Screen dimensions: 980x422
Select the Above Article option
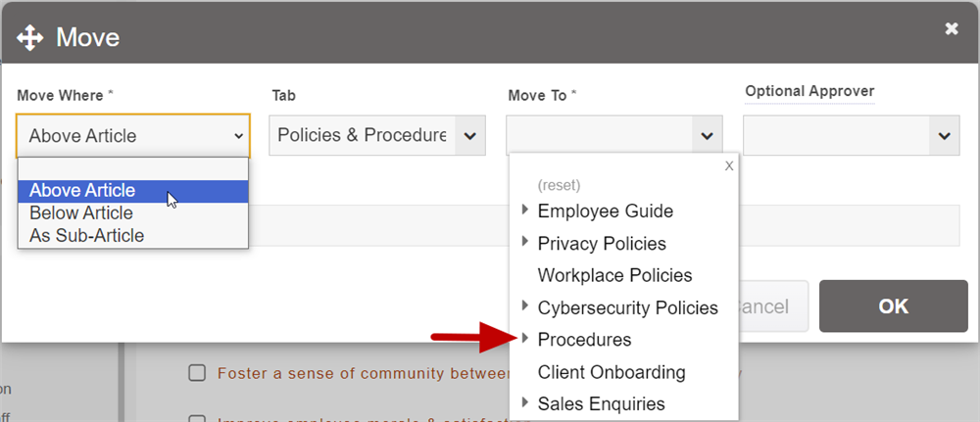[x=82, y=191]
